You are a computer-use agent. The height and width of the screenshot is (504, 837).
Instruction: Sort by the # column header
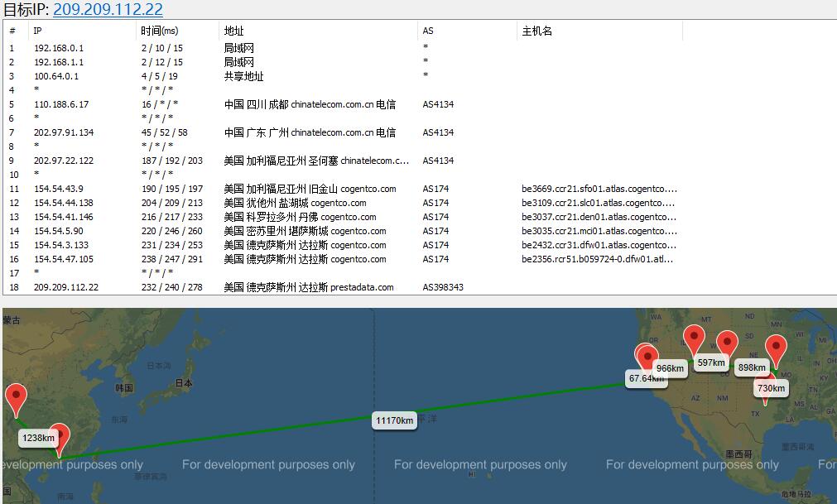pos(16,31)
